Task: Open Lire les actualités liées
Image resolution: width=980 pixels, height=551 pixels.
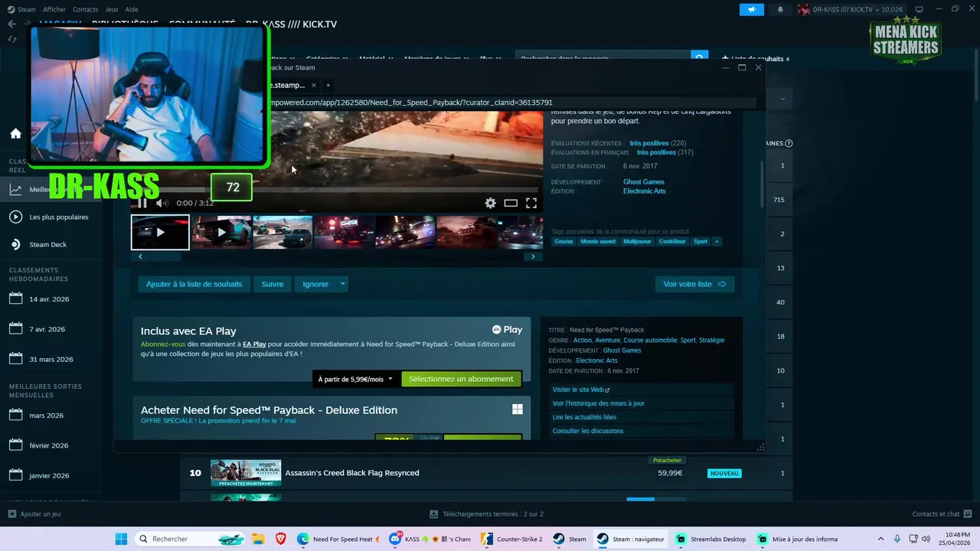Action: tap(584, 417)
